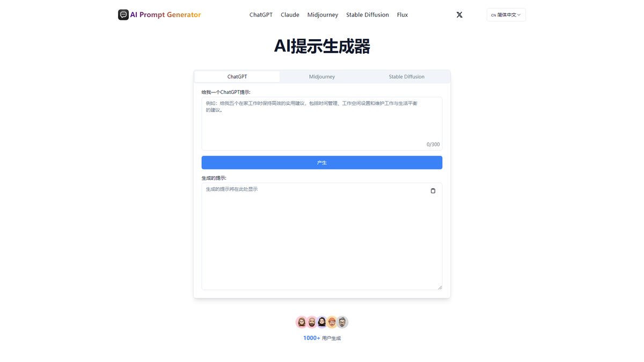This screenshot has width=644, height=362.
Task: Click the 0/300 character counter
Action: [433, 144]
